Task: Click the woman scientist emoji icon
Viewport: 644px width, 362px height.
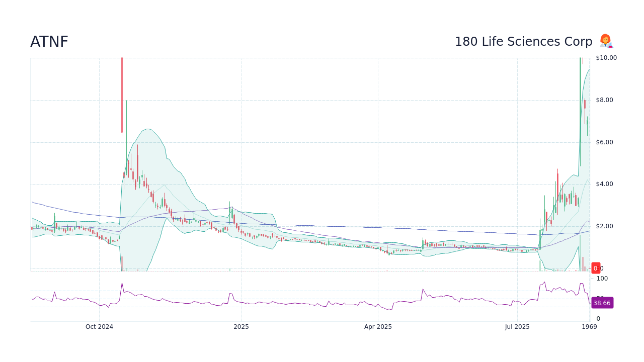Action: point(606,41)
